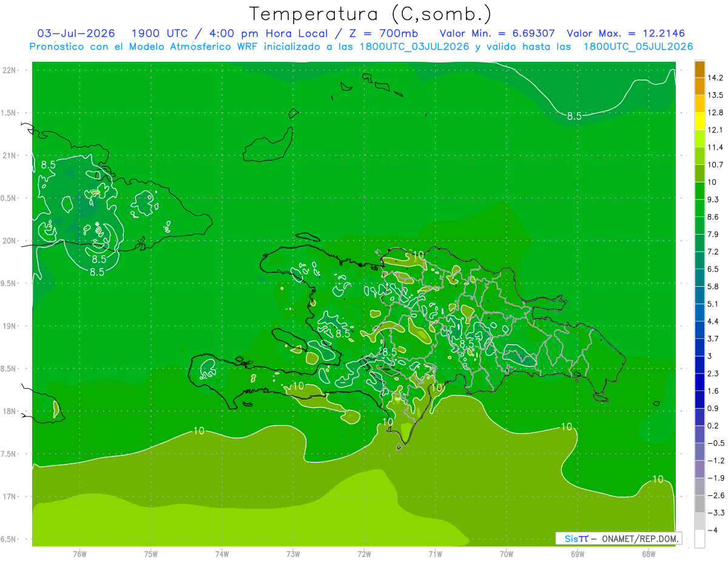Click the gray swatch between -3.3 and -2.6
The image size is (728, 562).
pyautogui.click(x=699, y=504)
